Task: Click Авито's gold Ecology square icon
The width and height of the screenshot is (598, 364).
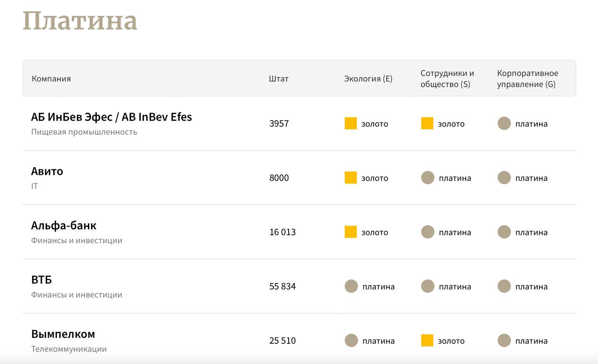Action: (x=350, y=178)
